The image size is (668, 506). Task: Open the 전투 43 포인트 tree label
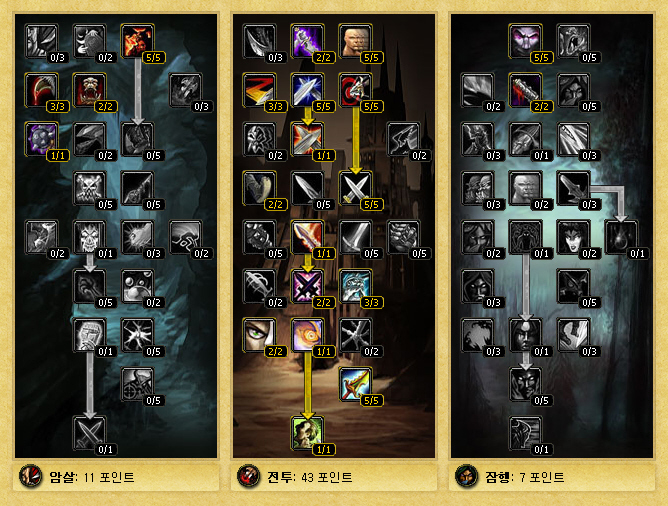click(x=310, y=477)
